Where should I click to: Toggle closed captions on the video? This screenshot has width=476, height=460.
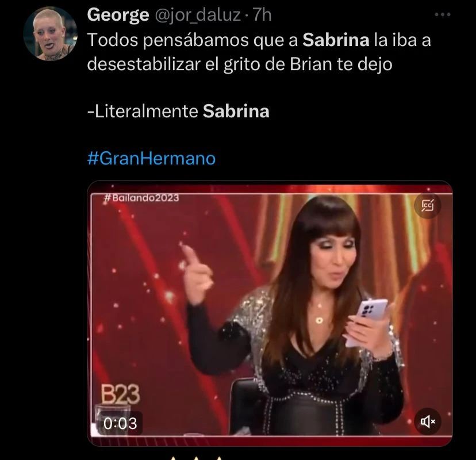click(428, 205)
